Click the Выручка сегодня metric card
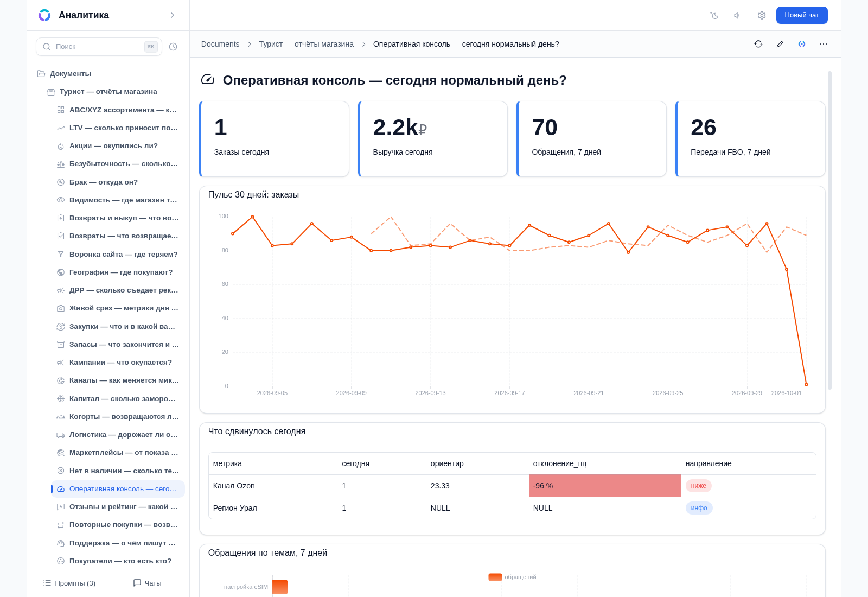 click(433, 139)
